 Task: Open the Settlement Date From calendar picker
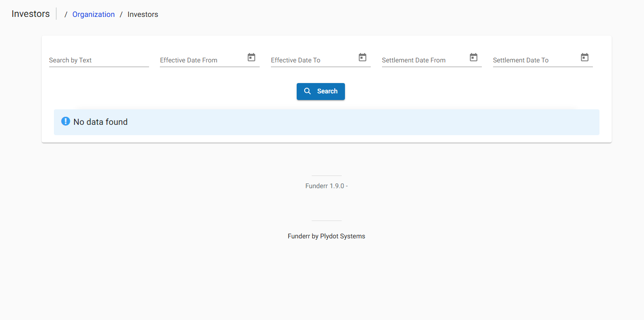coord(473,57)
